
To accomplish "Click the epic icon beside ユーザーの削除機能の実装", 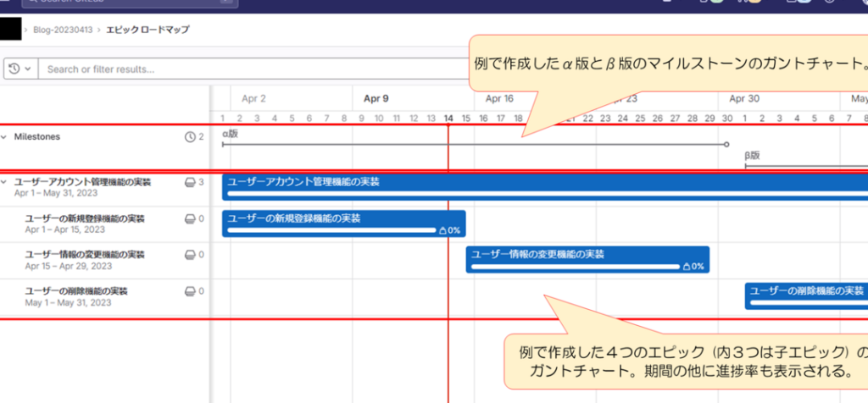I will click(190, 290).
